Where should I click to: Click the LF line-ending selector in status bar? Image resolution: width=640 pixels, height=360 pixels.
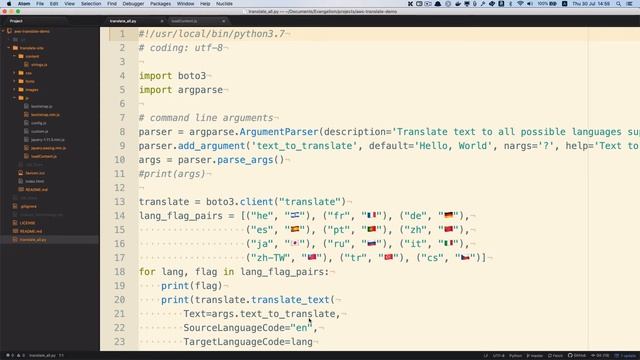[x=486, y=356]
